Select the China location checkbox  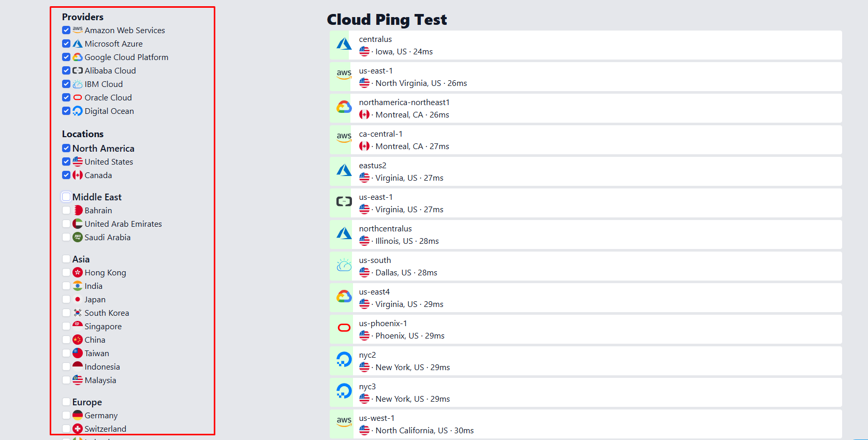tap(66, 340)
